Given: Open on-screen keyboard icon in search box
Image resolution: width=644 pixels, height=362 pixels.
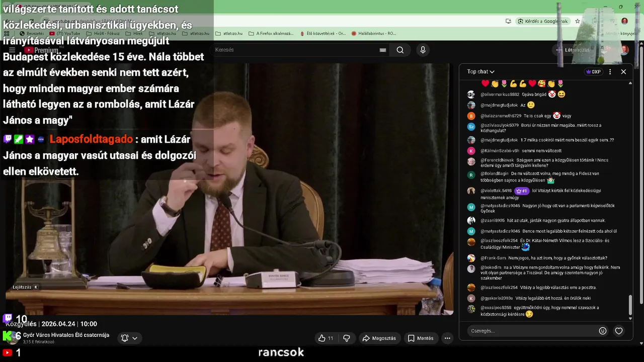Looking at the screenshot, I should (x=383, y=50).
